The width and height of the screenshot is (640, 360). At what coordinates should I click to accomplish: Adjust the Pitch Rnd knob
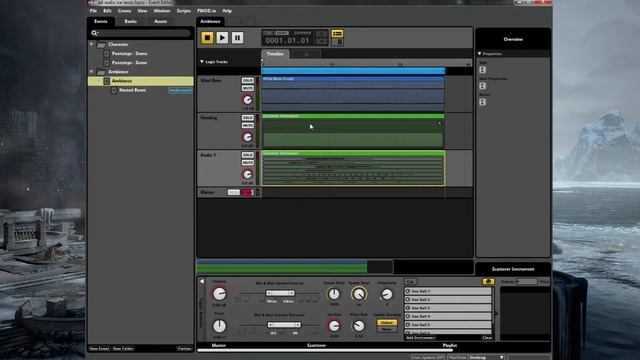click(x=358, y=326)
